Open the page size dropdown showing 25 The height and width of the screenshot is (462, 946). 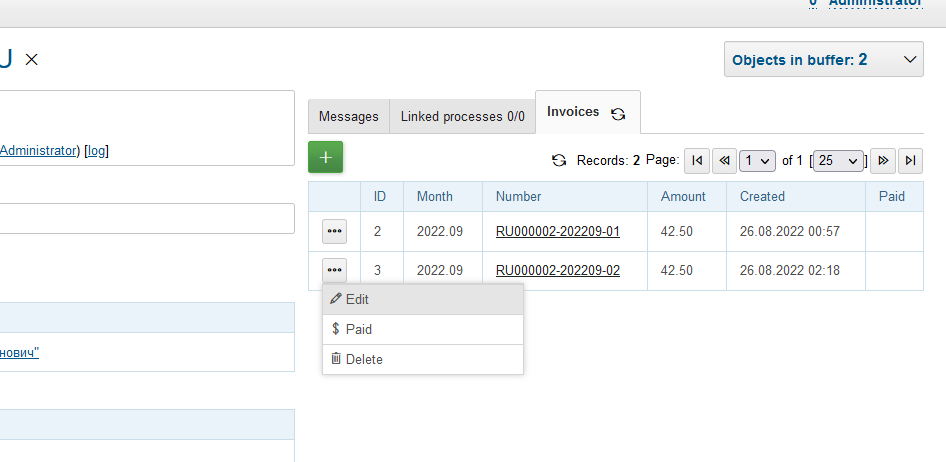(838, 160)
